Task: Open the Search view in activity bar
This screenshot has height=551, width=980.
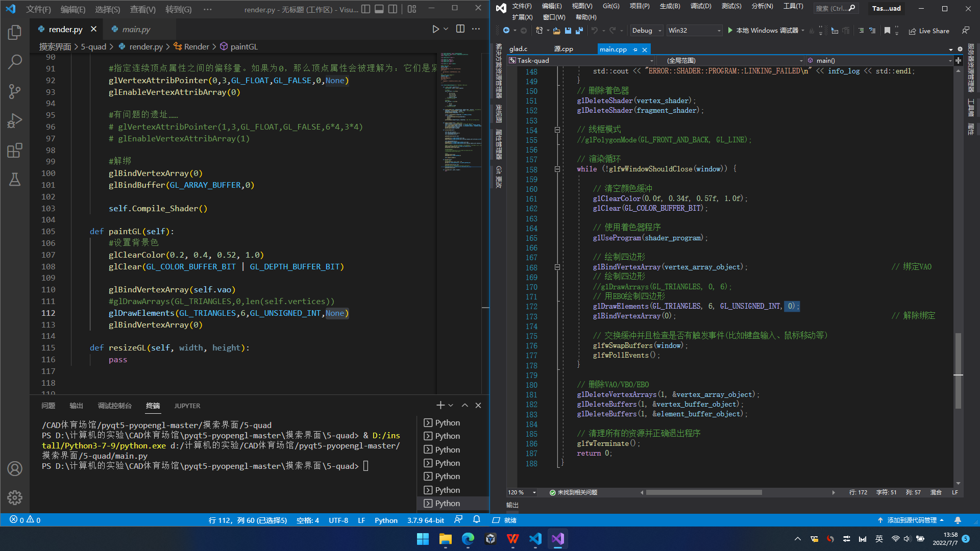Action: tap(15, 62)
